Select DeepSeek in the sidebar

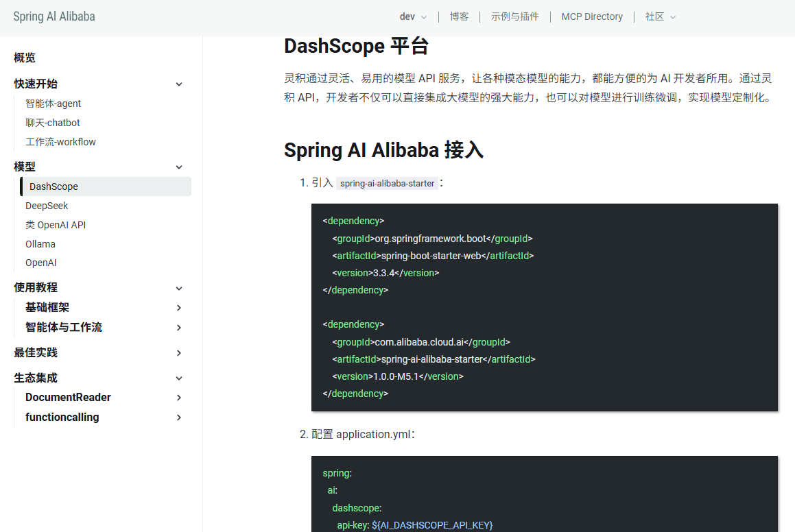click(x=47, y=206)
